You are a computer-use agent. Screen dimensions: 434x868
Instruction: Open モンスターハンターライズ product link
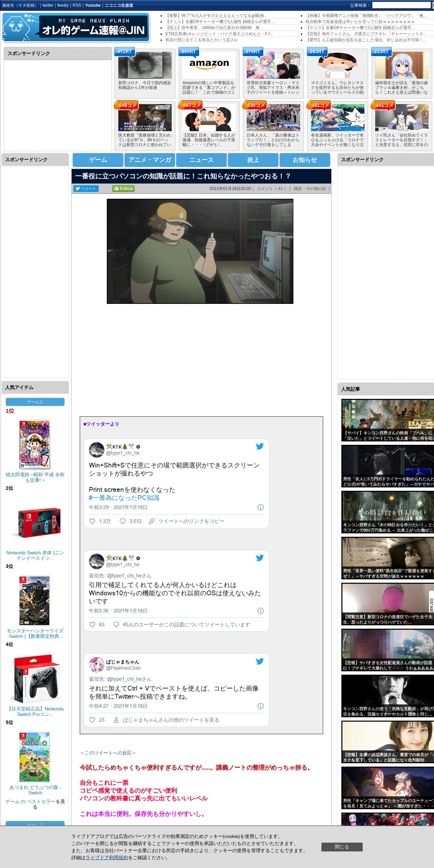pos(35,633)
